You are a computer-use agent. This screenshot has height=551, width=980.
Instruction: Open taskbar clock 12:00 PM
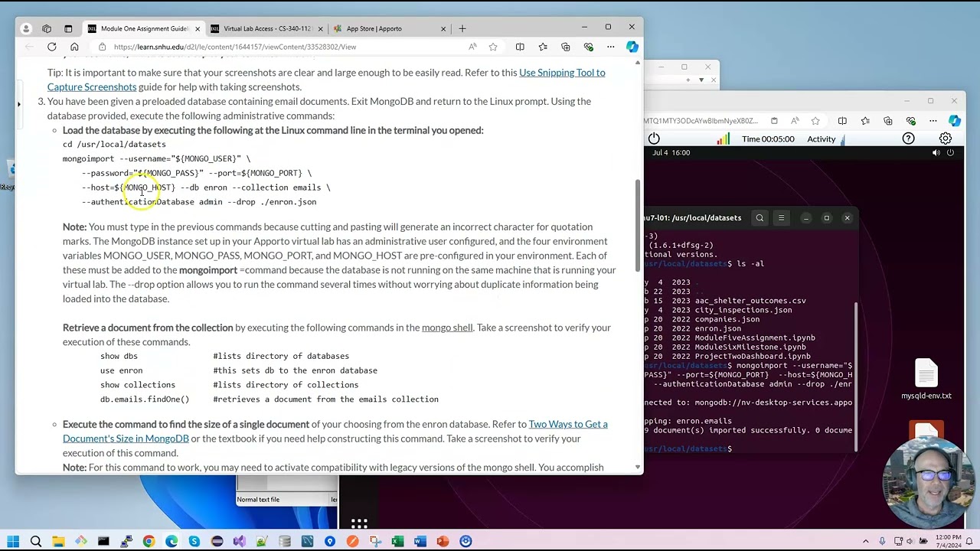click(947, 541)
